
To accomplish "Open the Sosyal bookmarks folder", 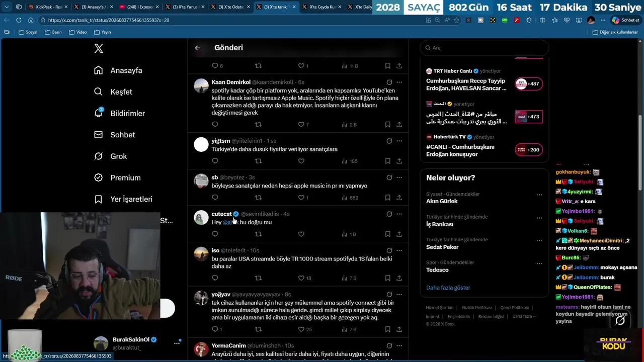I will click(28, 32).
